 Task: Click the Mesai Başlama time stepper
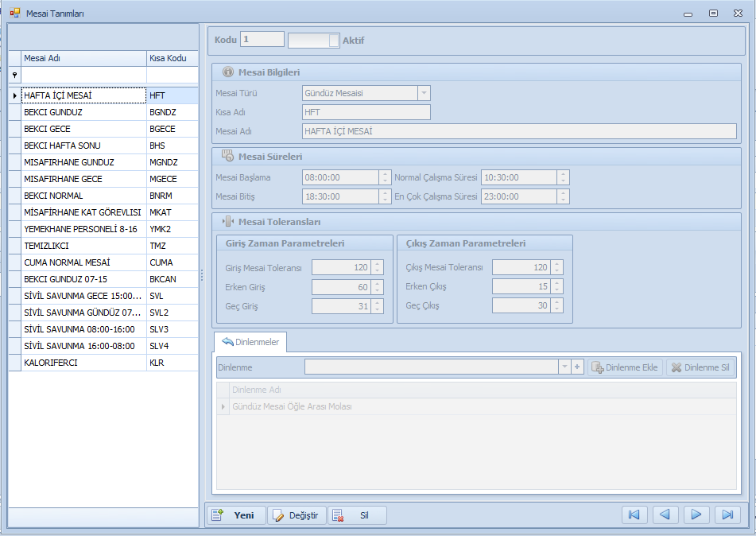click(385, 177)
